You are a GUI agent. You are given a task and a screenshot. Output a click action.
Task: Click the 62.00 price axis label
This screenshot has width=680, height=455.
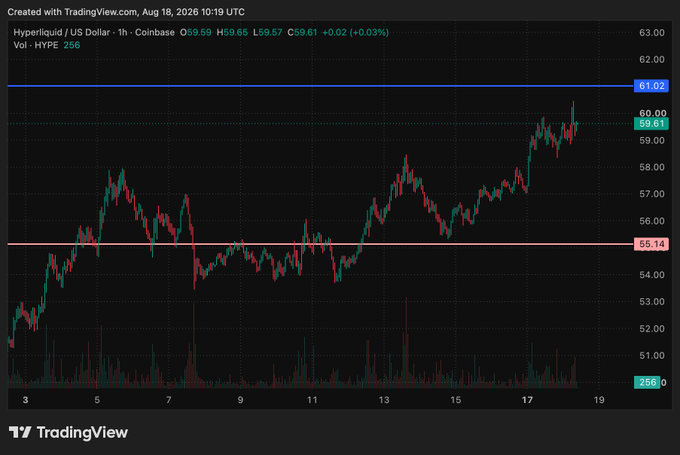[651, 59]
